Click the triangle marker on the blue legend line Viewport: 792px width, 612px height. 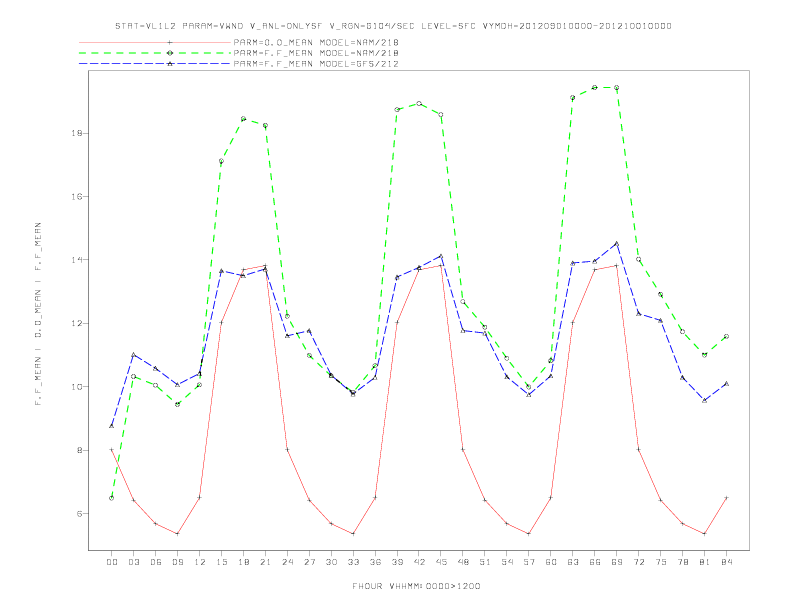click(170, 64)
